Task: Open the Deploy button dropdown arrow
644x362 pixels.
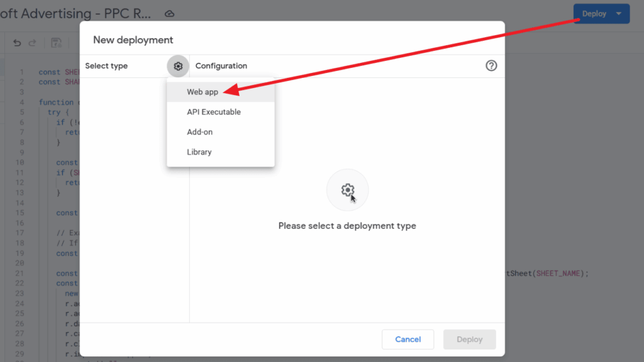Action: [618, 13]
